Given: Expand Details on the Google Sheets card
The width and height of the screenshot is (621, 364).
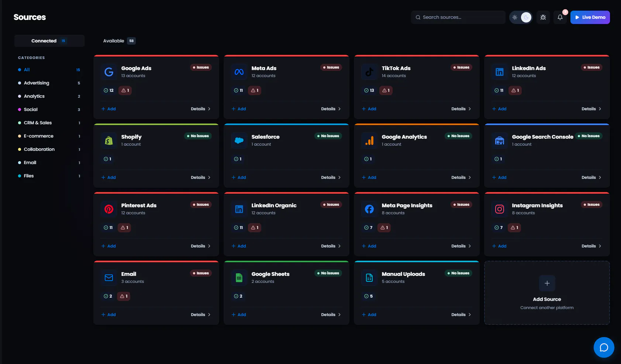Looking at the screenshot, I should (x=331, y=315).
